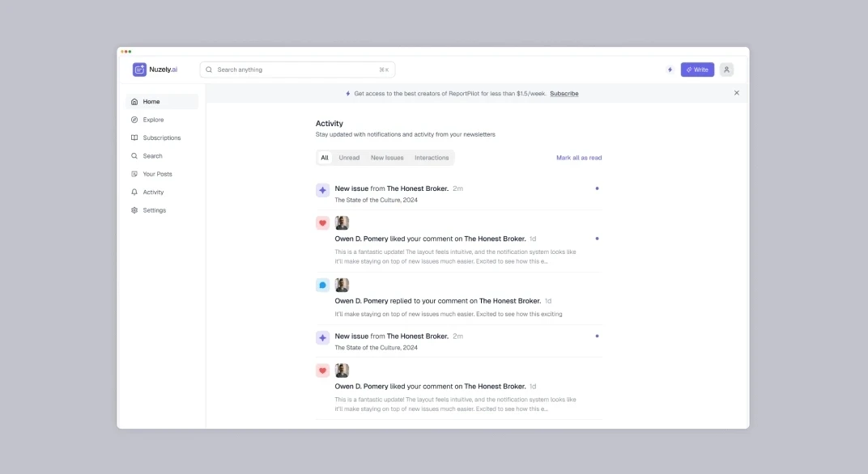This screenshot has height=474, width=868.
Task: Click the lightning bolt icon beside Write
Action: tap(670, 70)
